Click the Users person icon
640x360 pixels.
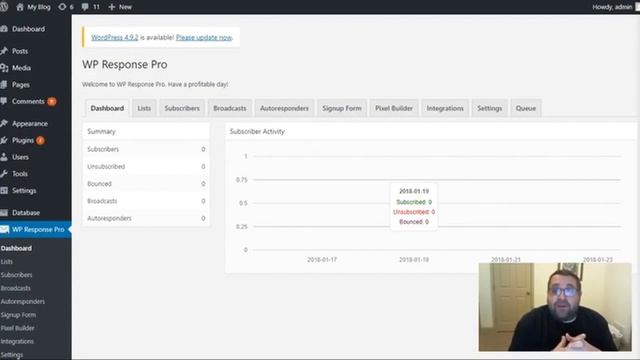4,157
